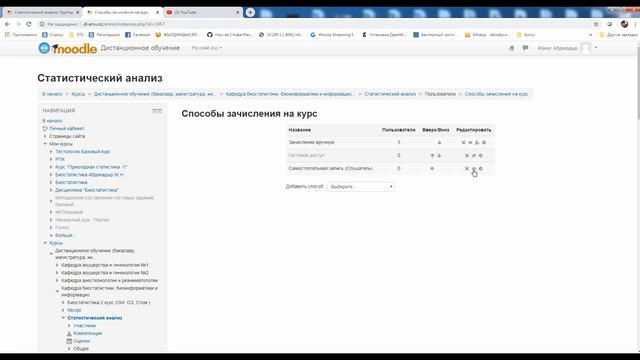Collapse the 'Курсы' tree node

pos(45,243)
